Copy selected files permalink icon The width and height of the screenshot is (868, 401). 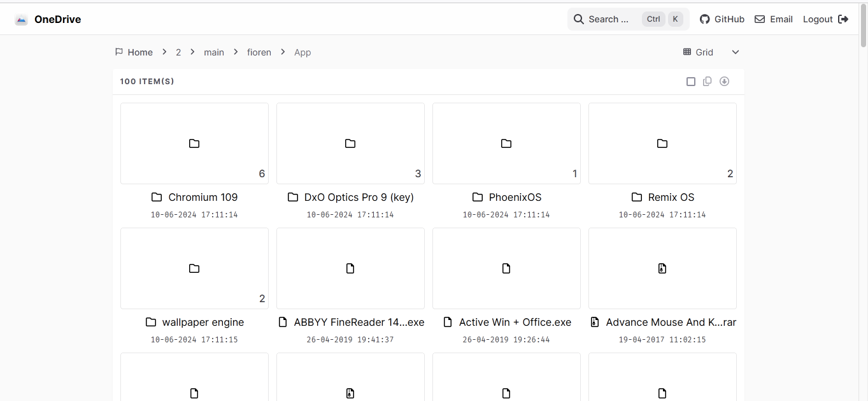pos(707,81)
